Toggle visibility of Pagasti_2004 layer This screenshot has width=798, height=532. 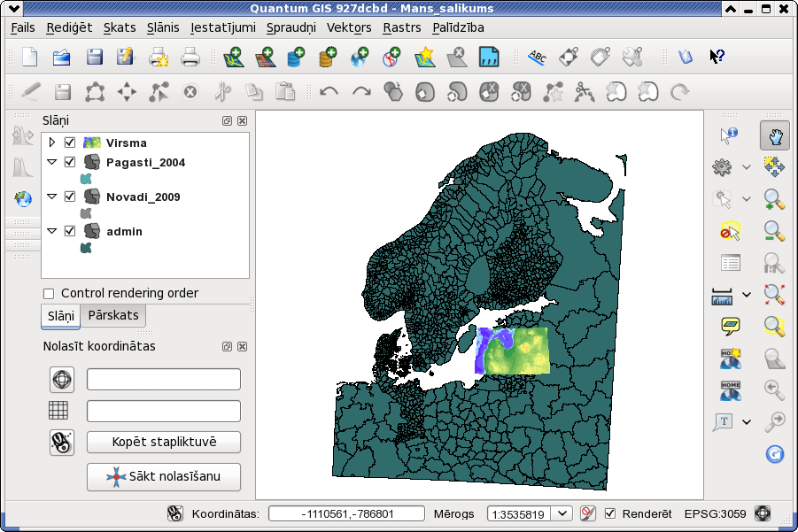click(x=70, y=162)
